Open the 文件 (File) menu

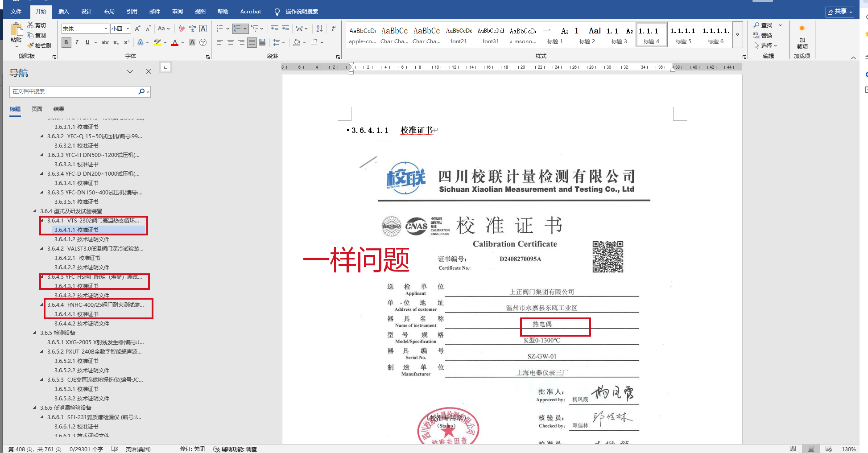pos(16,11)
